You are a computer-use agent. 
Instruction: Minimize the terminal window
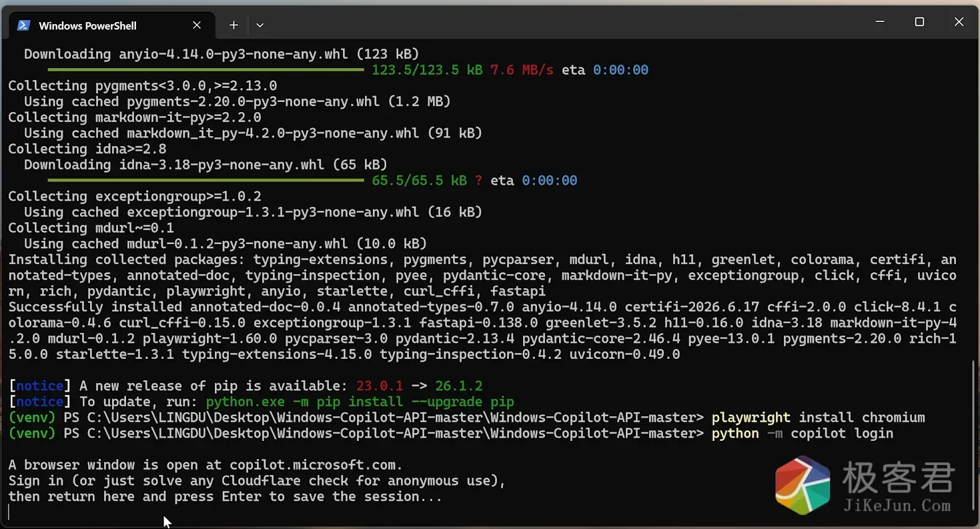(x=880, y=22)
